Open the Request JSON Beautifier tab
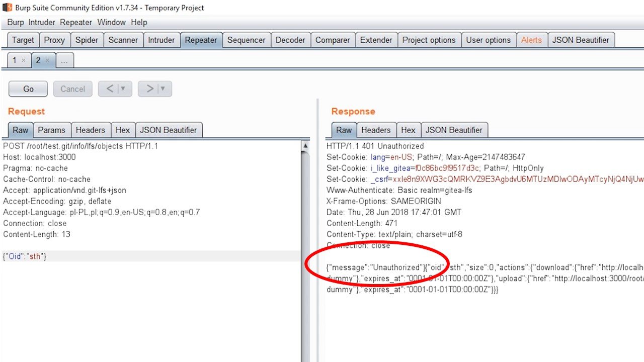The width and height of the screenshot is (644, 362). (169, 130)
